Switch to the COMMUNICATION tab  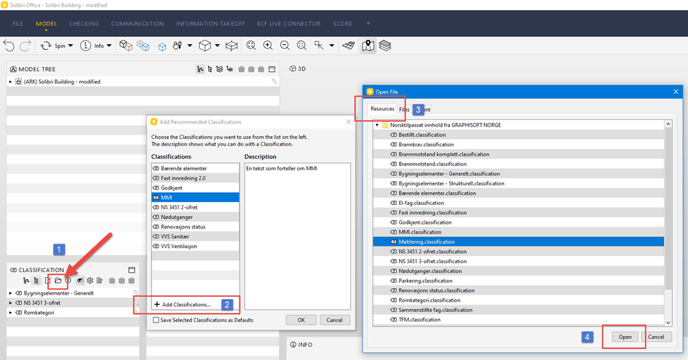tap(137, 24)
